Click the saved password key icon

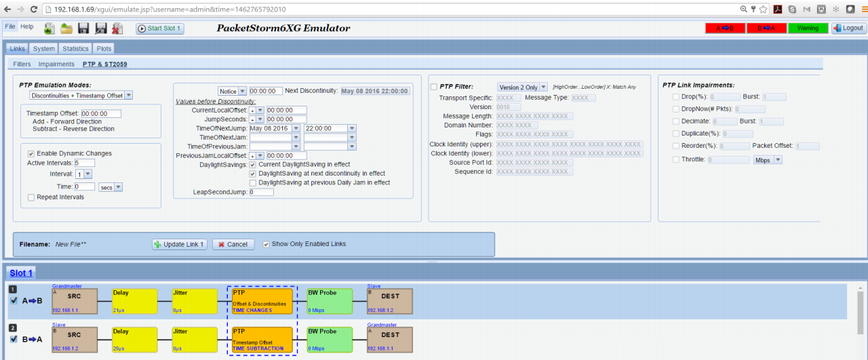[753, 9]
